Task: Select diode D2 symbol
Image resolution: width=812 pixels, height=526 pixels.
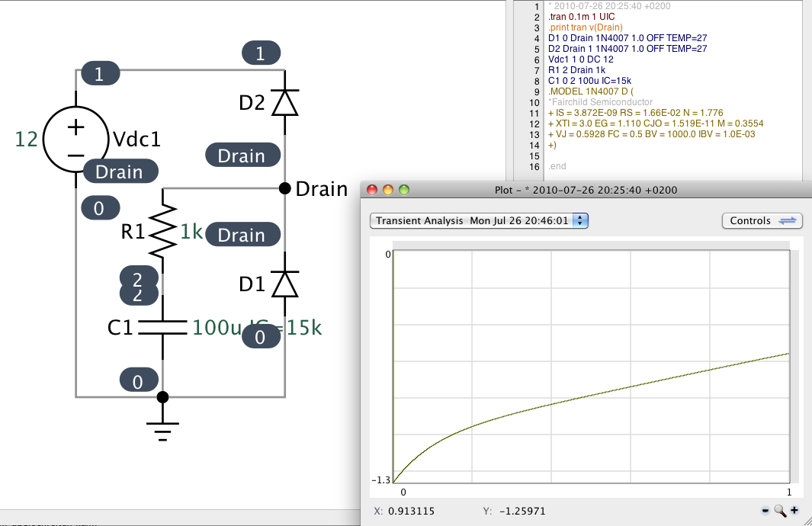Action: coord(285,102)
